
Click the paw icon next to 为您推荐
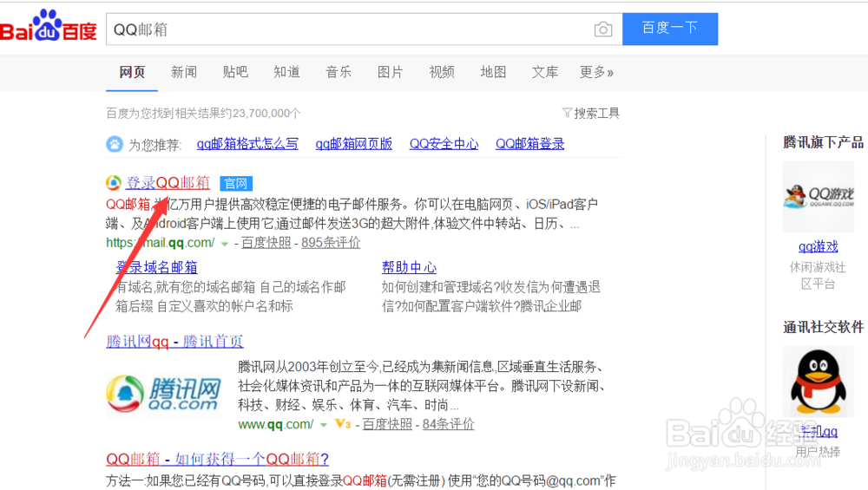(115, 144)
